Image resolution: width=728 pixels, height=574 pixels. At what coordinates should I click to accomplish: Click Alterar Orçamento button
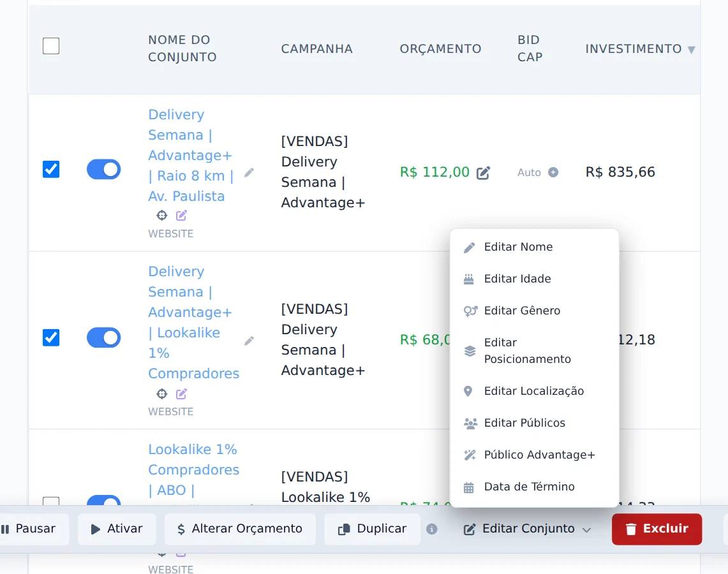[x=240, y=529]
